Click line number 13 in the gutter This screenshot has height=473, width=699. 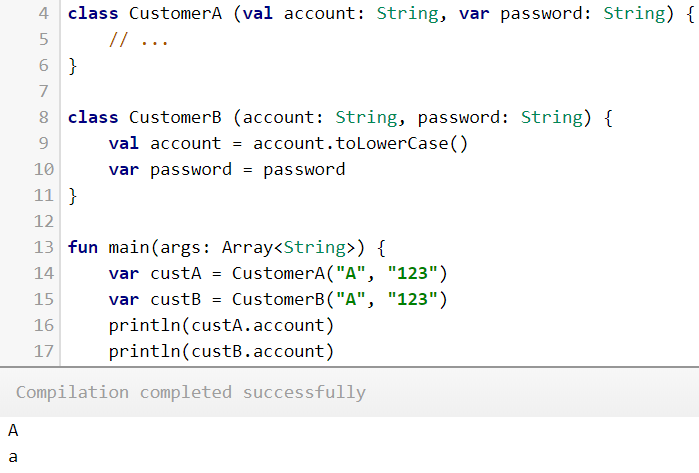click(43, 247)
